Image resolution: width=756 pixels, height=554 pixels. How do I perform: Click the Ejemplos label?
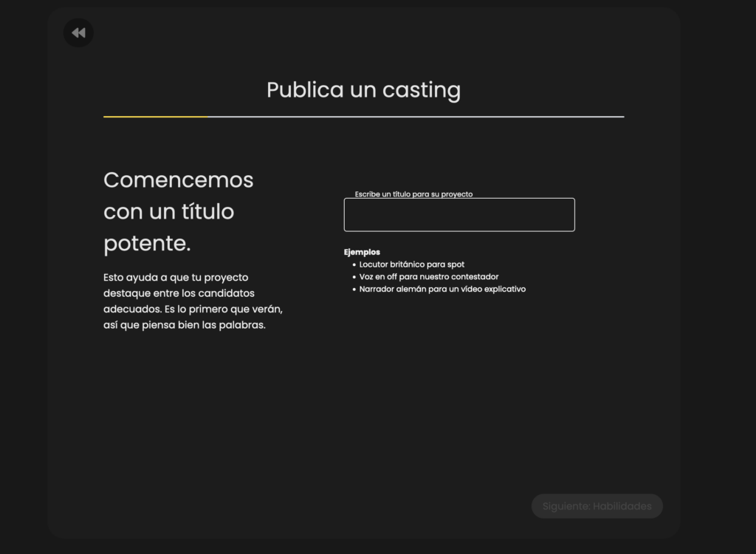tap(362, 252)
